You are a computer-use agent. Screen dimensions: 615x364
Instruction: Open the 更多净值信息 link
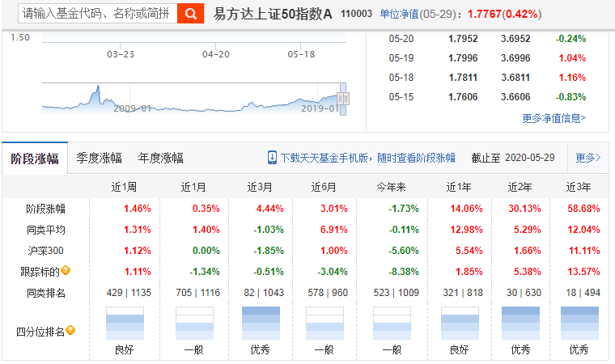pyautogui.click(x=553, y=118)
